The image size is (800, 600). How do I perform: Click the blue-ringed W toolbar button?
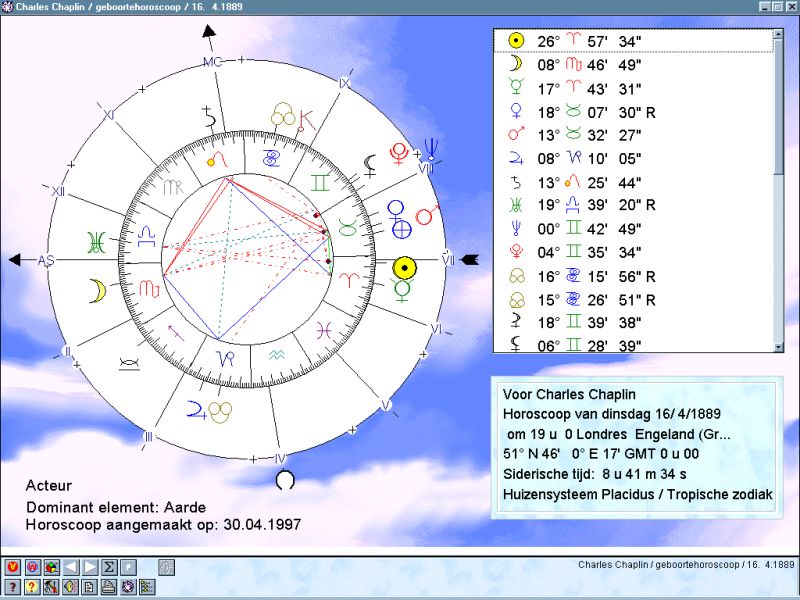32,567
